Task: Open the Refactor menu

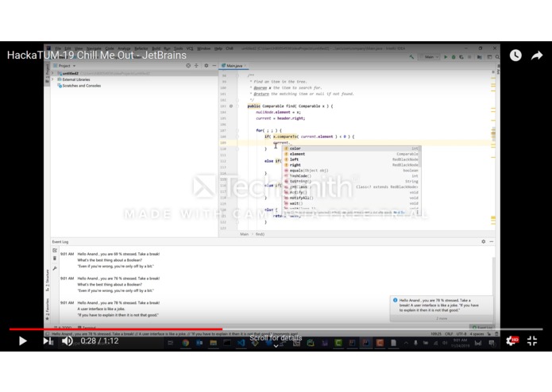Action: 141,48
